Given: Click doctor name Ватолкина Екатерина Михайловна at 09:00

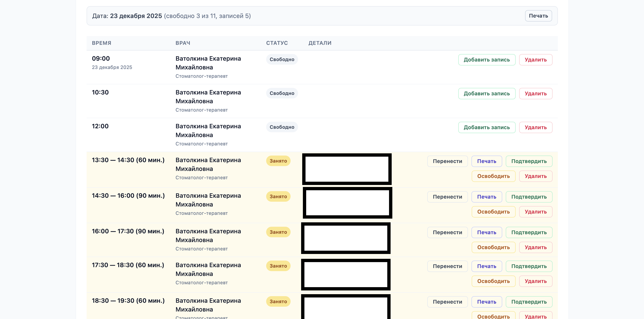Looking at the screenshot, I should pos(208,63).
